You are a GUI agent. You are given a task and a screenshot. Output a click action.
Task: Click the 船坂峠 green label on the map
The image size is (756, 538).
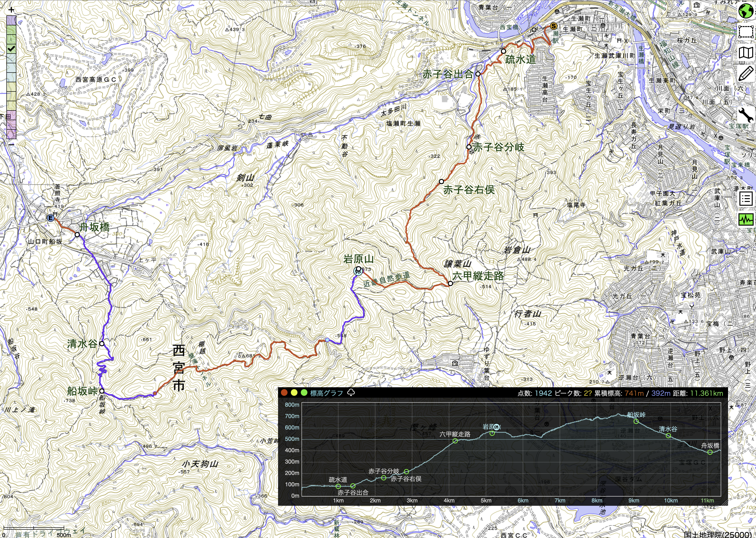(82, 391)
